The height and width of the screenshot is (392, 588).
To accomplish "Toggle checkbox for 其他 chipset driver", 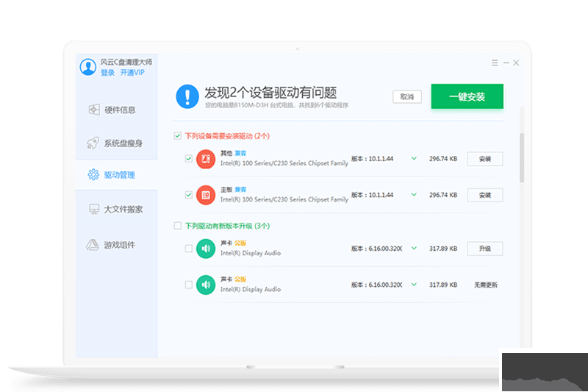I will click(189, 158).
